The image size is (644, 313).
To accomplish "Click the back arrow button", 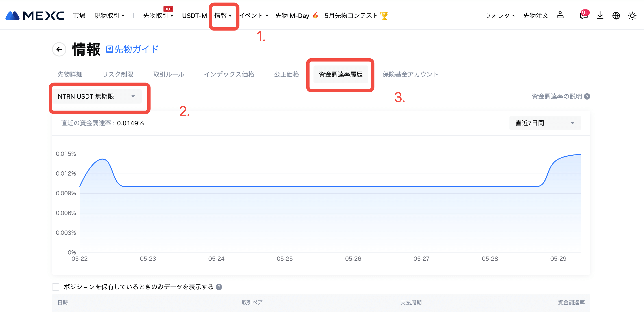I will (x=59, y=49).
